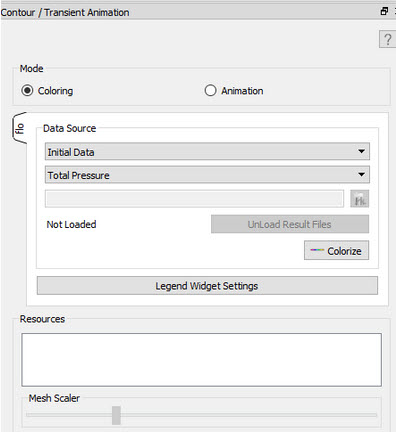Click the Mesh Scaler slider handle
This screenshot has width=396, height=432.
click(x=116, y=415)
